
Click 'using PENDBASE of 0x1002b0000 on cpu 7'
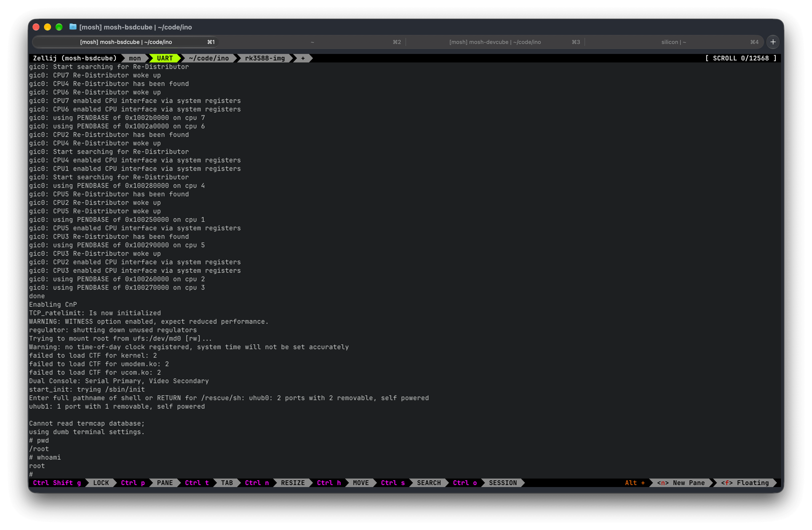coord(117,118)
